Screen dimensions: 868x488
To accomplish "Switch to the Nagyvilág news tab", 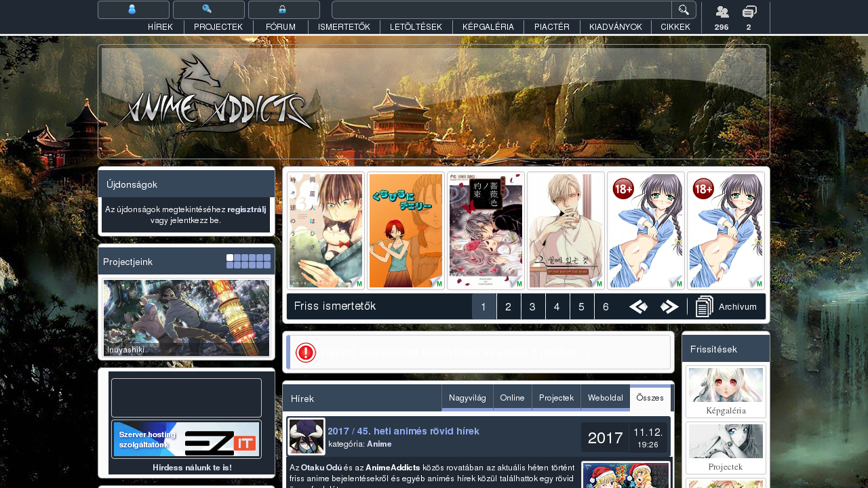I will tap(467, 398).
